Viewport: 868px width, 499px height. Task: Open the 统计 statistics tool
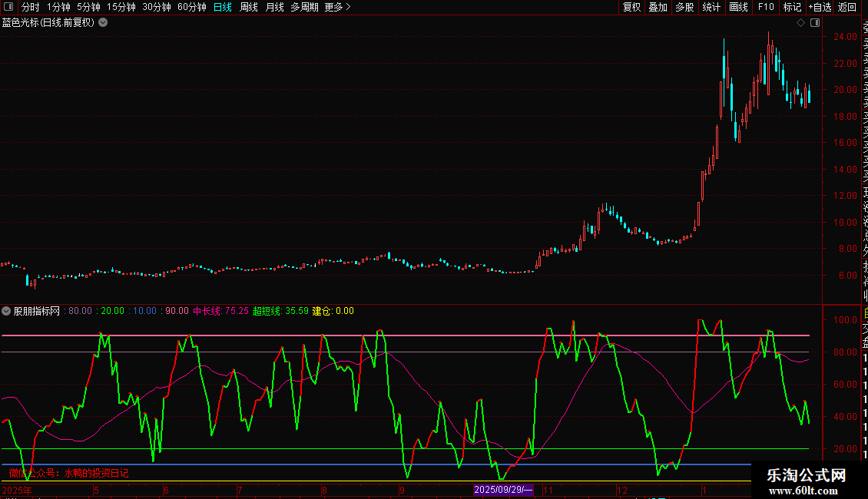pyautogui.click(x=711, y=7)
